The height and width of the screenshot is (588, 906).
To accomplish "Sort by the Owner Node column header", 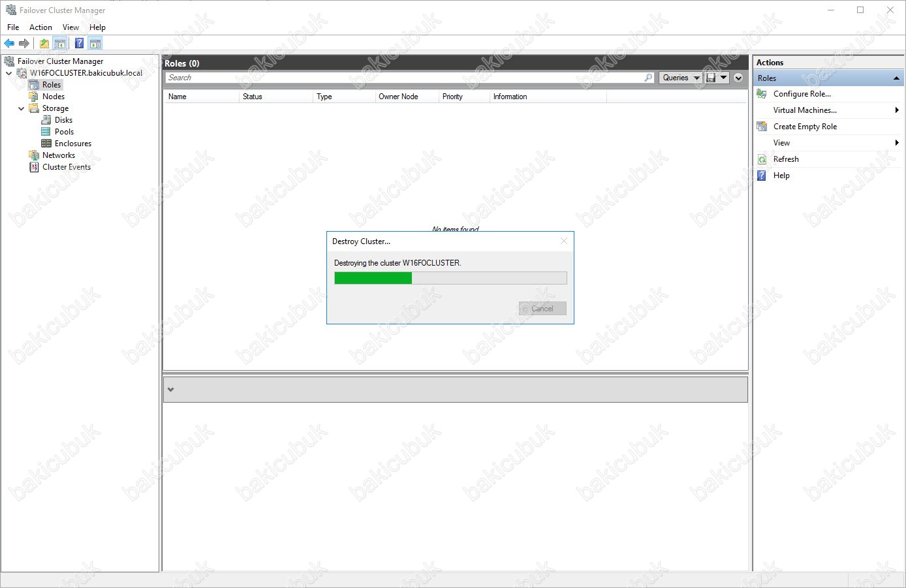I will tap(407, 97).
